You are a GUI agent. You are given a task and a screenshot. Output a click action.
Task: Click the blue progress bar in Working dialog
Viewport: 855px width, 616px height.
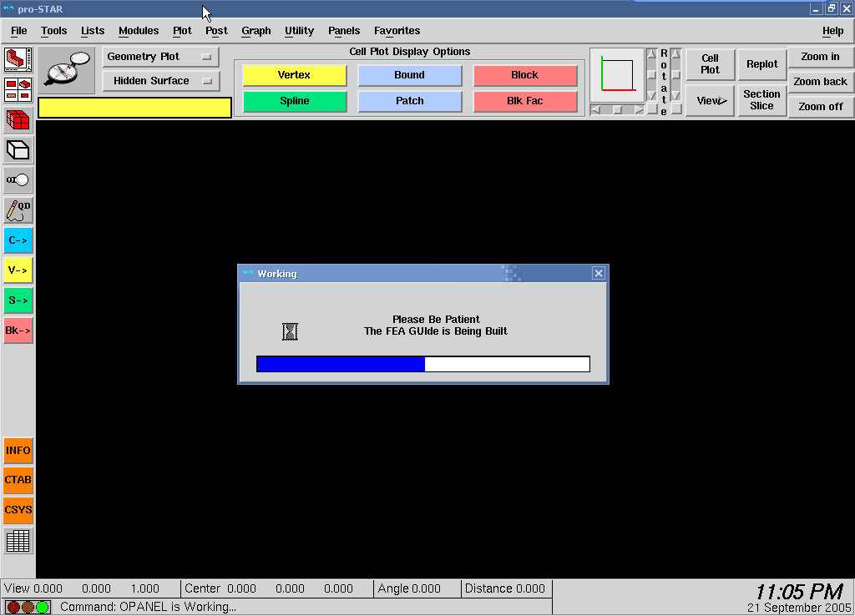tap(423, 364)
